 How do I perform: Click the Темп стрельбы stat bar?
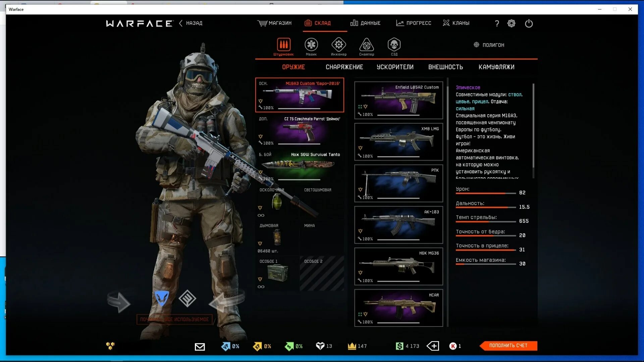[x=486, y=222]
